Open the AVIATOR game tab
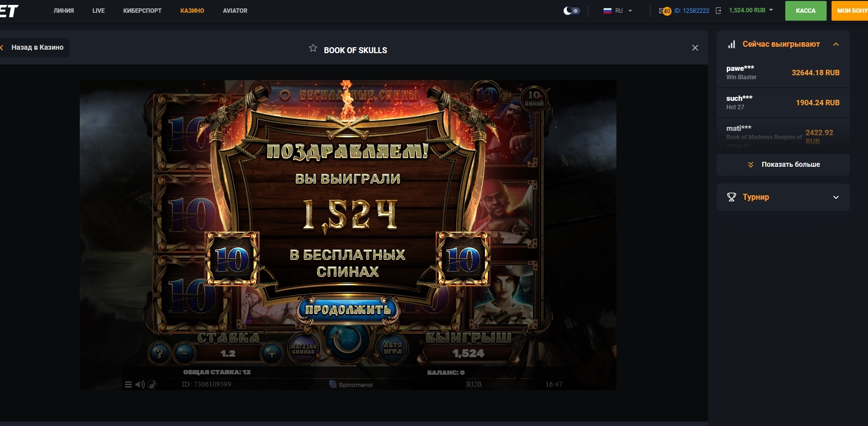 click(235, 11)
